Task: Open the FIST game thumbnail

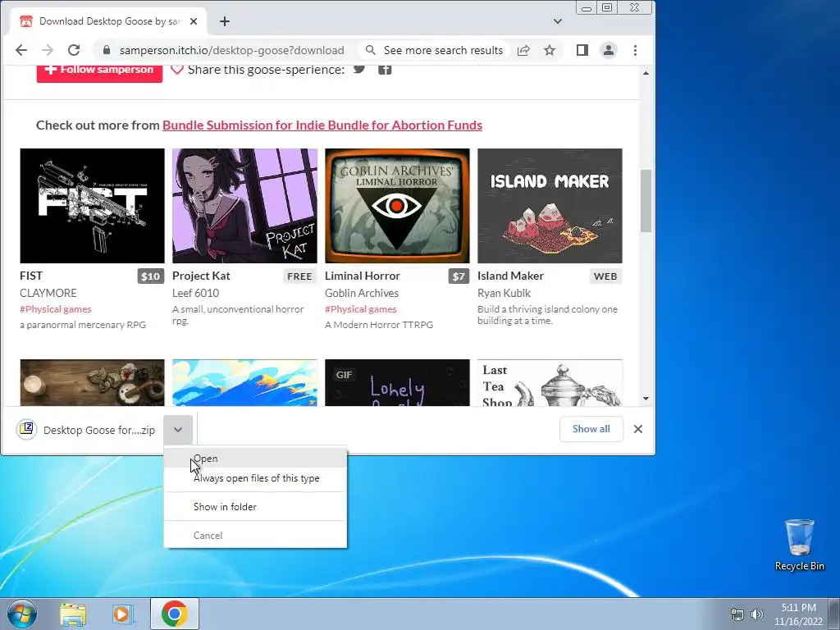Action: coord(92,206)
